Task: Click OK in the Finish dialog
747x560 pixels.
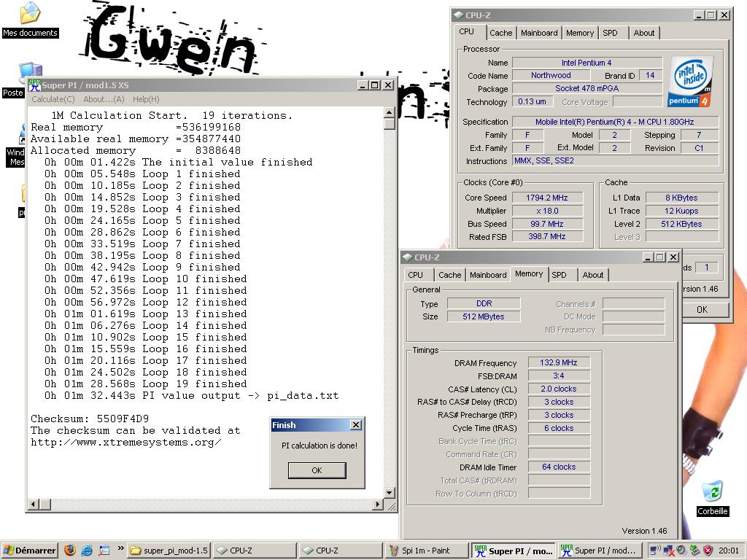Action: 317,470
